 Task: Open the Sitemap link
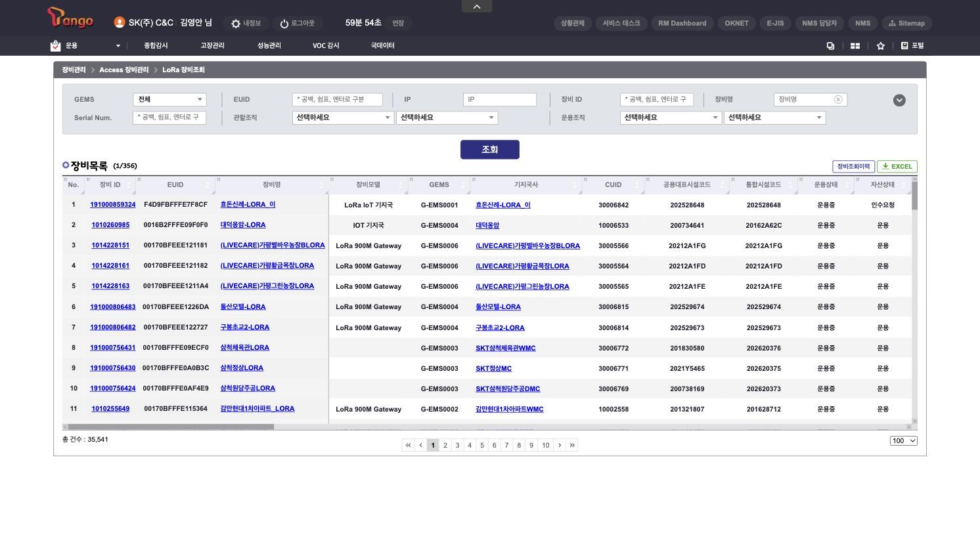[907, 24]
